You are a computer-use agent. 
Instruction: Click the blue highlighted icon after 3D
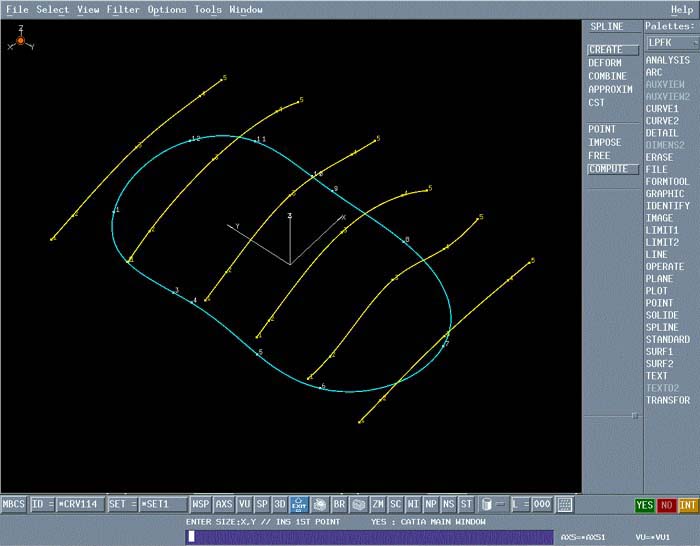(x=299, y=505)
